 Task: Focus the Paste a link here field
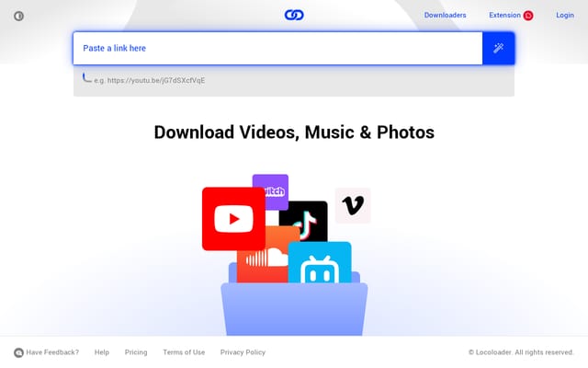(x=277, y=49)
